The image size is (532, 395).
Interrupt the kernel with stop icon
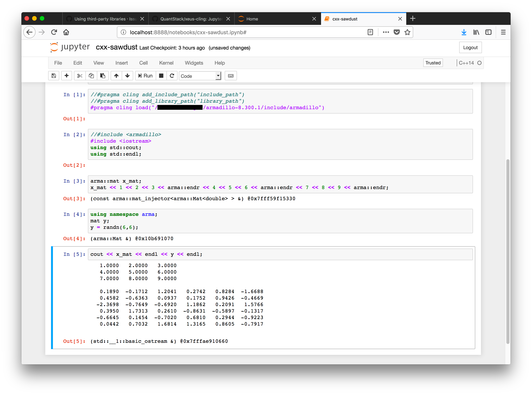pyautogui.click(x=161, y=76)
